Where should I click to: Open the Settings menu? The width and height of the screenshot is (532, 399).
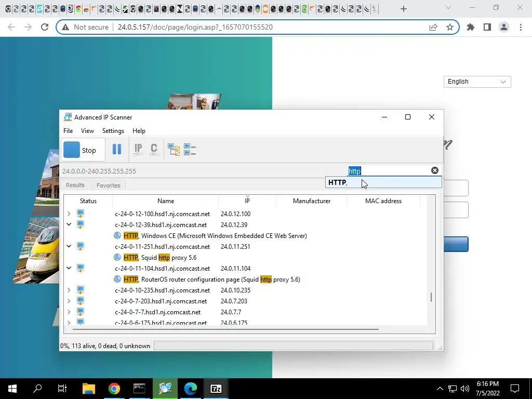[113, 130]
